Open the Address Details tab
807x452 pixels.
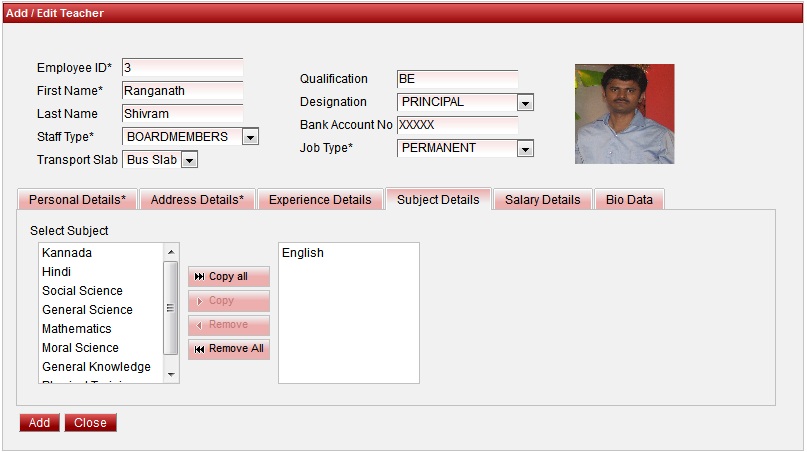197,200
